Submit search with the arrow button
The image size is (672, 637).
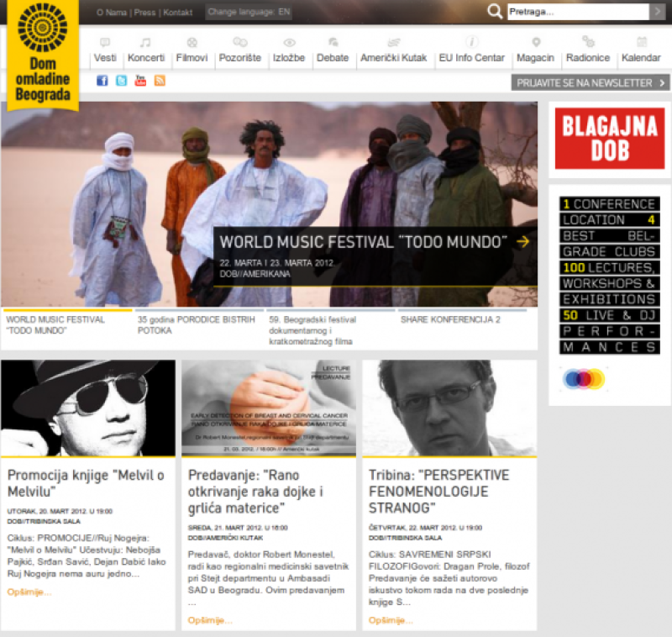(x=657, y=12)
